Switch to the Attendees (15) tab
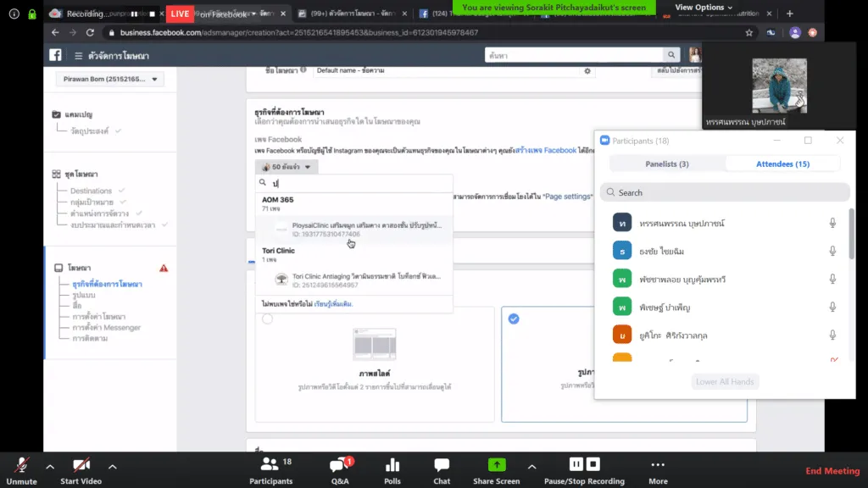This screenshot has height=488, width=868. tap(782, 164)
